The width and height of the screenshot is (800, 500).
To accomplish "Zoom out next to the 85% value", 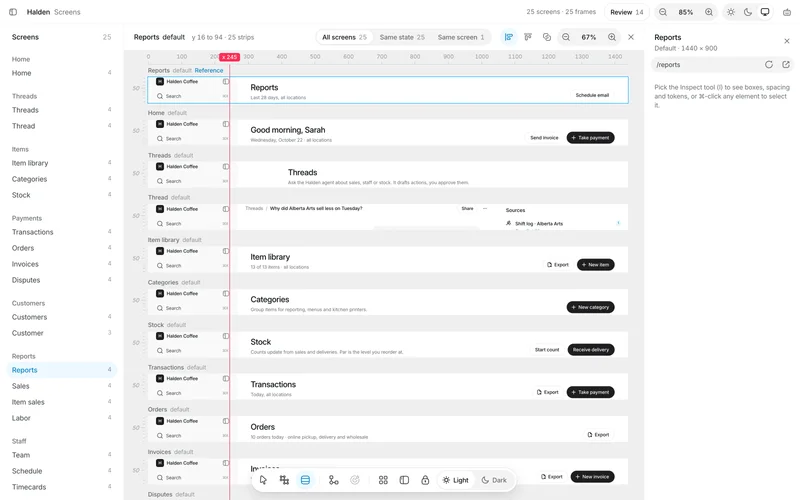I will pyautogui.click(x=663, y=12).
